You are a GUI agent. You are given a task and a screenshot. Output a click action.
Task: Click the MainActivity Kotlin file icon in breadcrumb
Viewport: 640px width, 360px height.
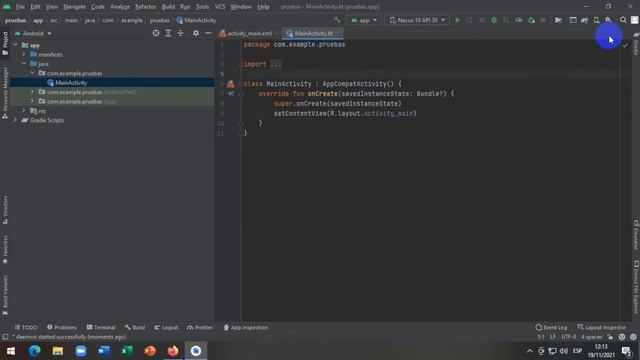tap(180, 20)
